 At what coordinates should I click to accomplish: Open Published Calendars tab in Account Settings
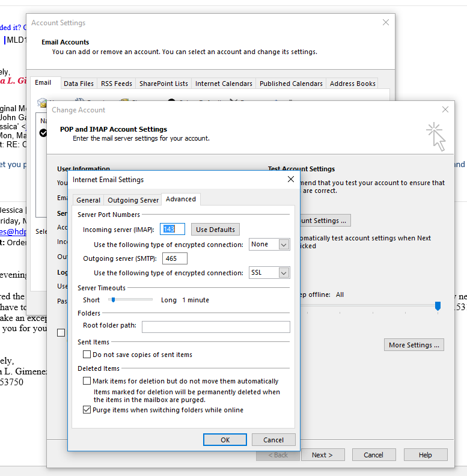291,84
